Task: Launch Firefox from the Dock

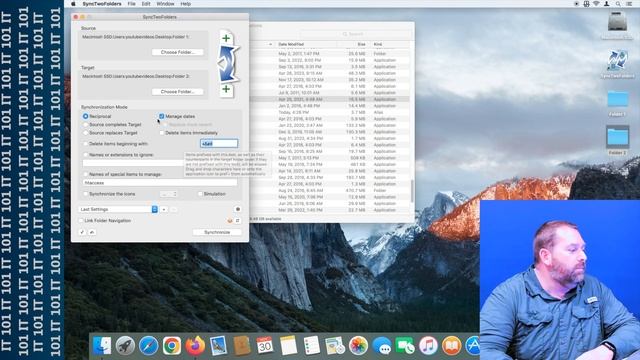Action: 195,346
